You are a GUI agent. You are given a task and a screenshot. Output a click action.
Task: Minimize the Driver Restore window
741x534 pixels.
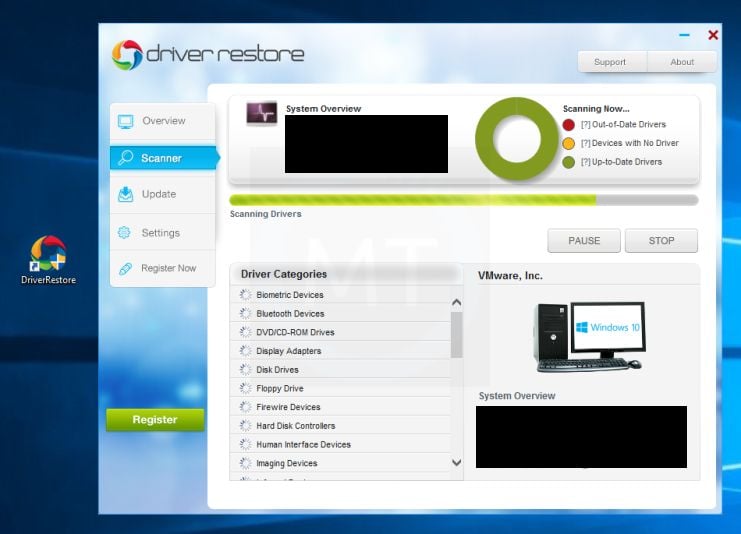point(684,35)
